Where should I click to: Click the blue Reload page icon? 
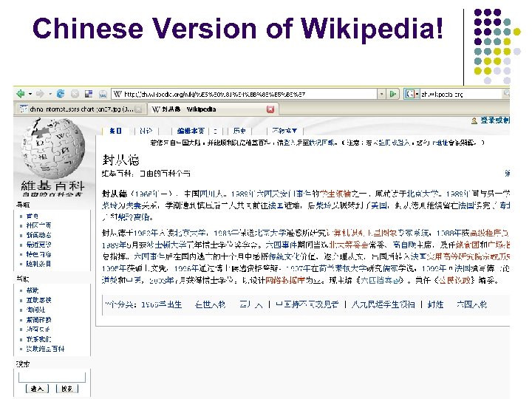tap(61, 94)
